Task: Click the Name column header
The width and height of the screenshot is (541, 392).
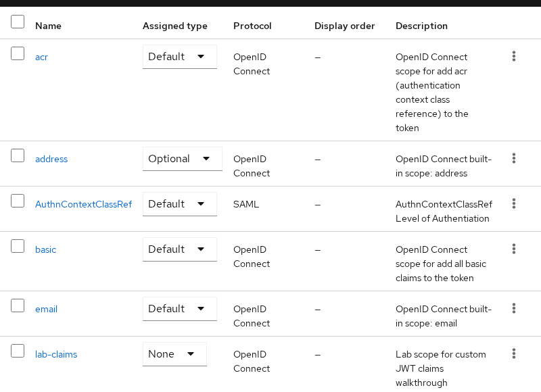Action: click(x=48, y=26)
